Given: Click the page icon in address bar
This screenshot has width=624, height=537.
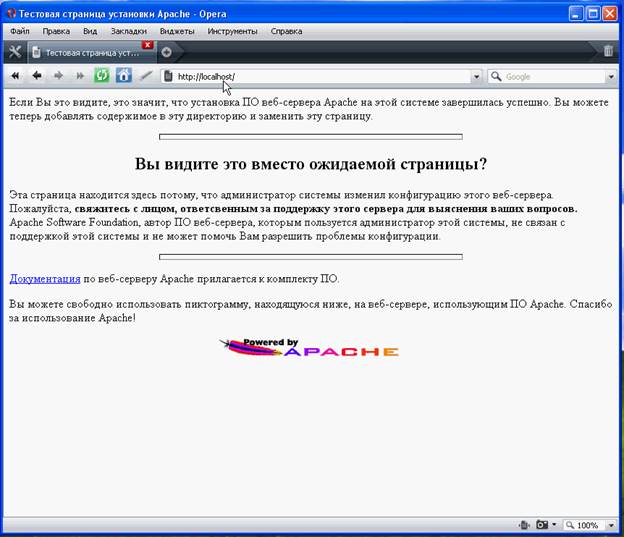Looking at the screenshot, I should tap(169, 76).
